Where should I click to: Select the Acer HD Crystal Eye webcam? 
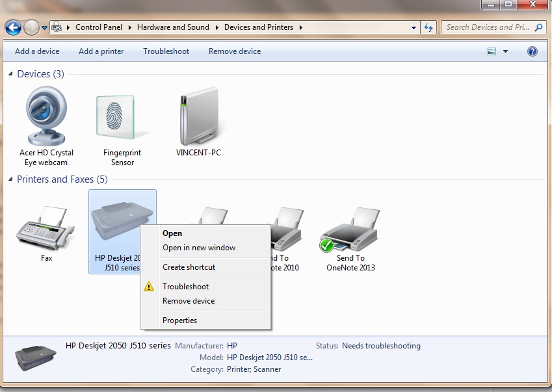46,126
